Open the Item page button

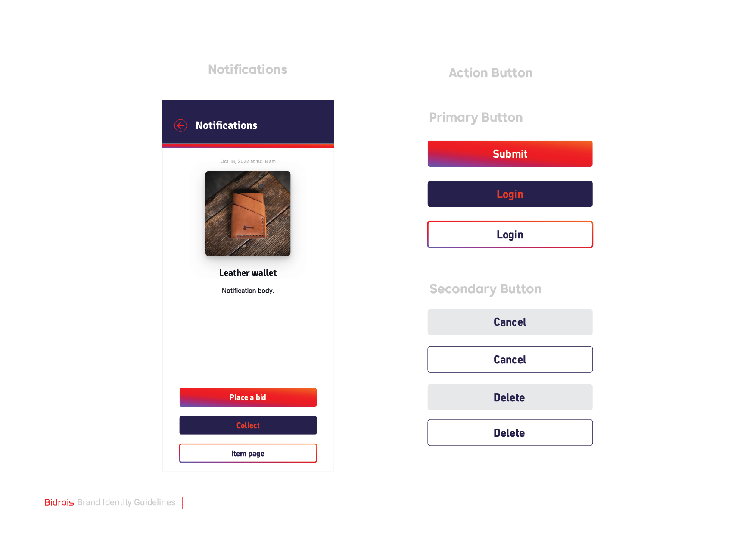click(248, 454)
